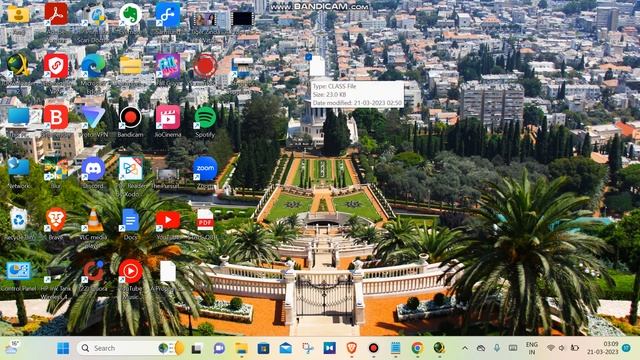Open the Discord desktop shortcut

(x=93, y=169)
